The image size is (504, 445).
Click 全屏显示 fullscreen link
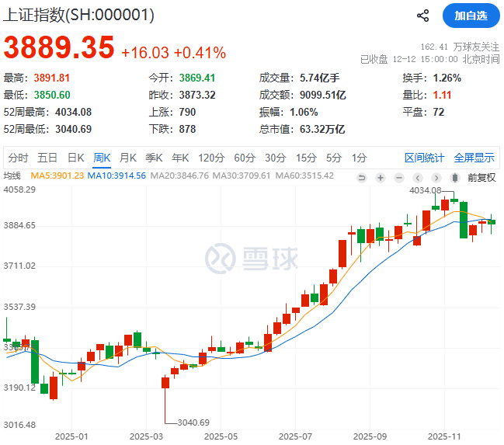474,158
